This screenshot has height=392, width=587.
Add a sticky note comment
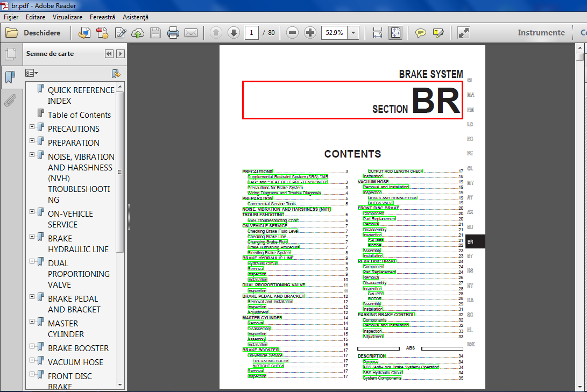click(x=420, y=33)
